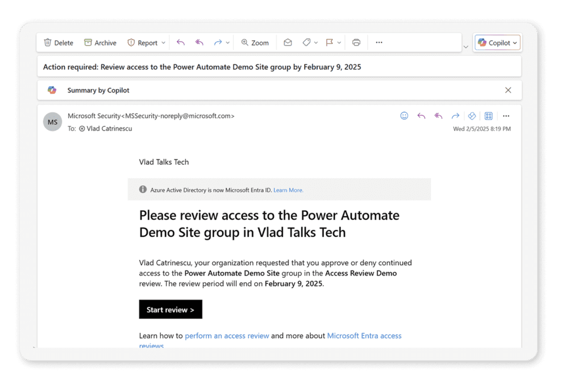The image size is (582, 392).
Task: Archive this message
Action: (100, 43)
